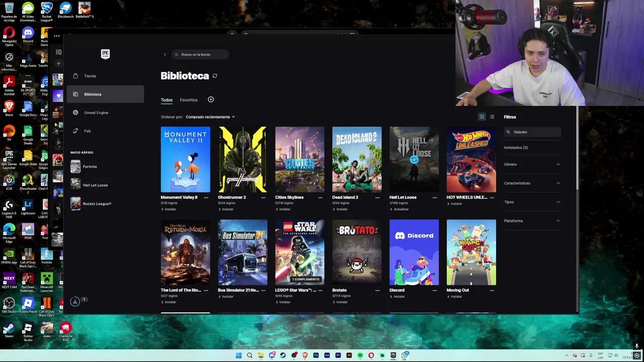Open three-dot menu for Dead Island 2

click(x=377, y=198)
